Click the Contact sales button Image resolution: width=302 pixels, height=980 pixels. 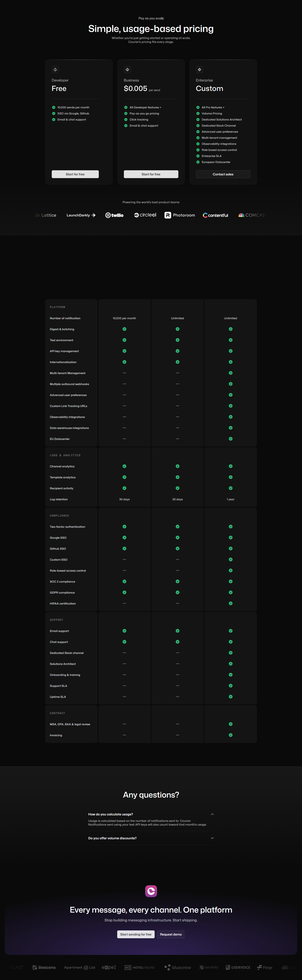[223, 174]
